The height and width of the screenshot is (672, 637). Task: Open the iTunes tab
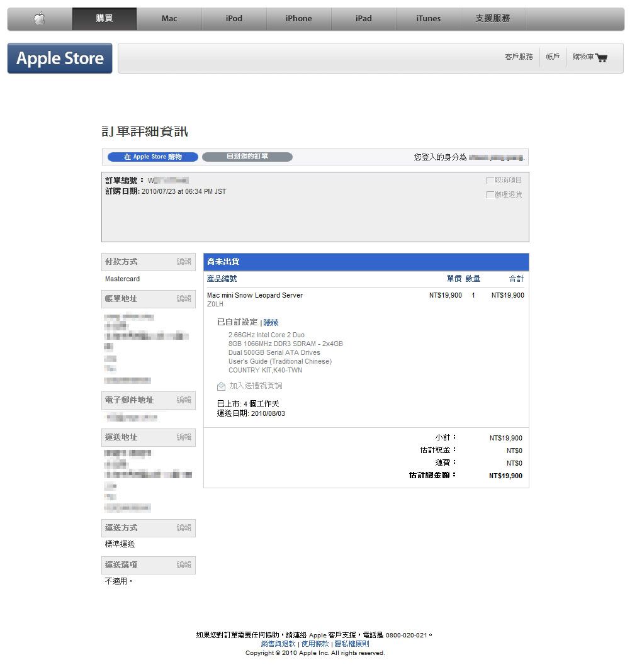[x=428, y=18]
